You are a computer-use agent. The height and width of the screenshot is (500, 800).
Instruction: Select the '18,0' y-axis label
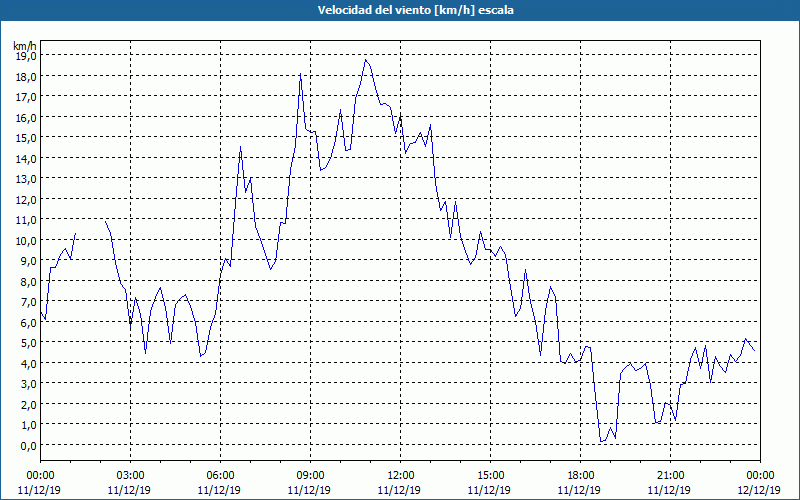pos(26,77)
